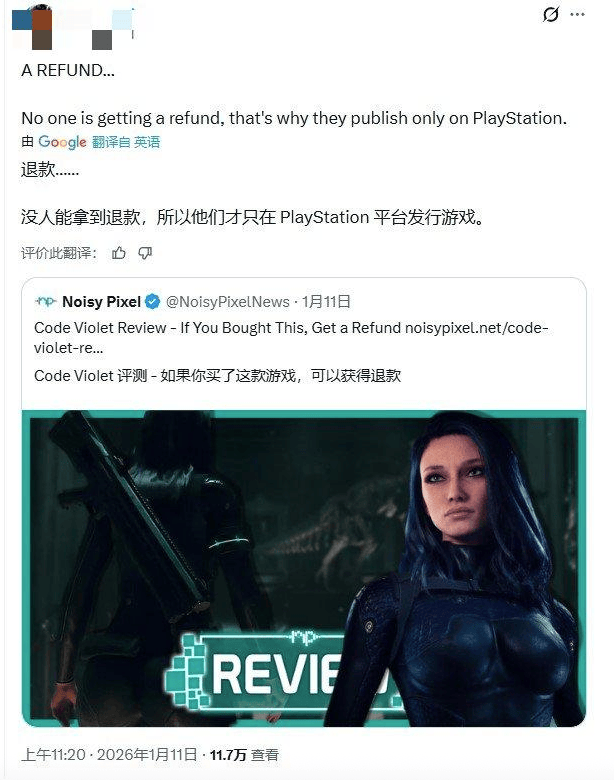This screenshot has width=614, height=780.
Task: Click the Grok slashed-circle icon
Action: [550, 14]
